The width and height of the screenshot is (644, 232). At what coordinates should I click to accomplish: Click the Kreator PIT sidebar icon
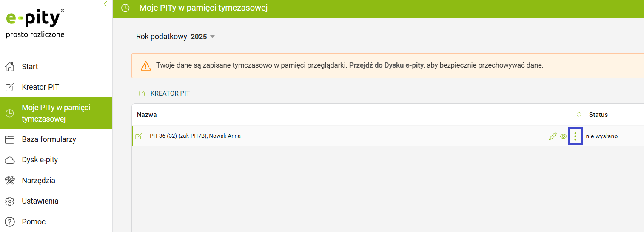pyautogui.click(x=9, y=87)
